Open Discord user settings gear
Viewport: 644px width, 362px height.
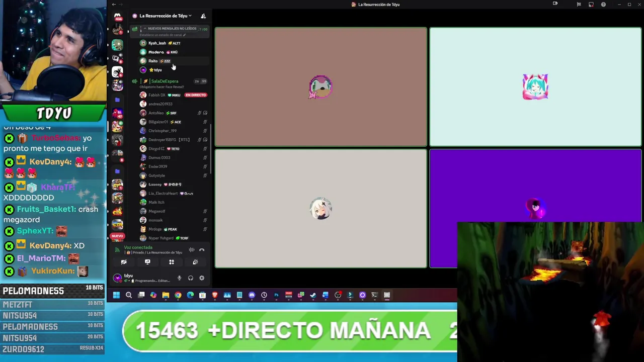tap(202, 278)
